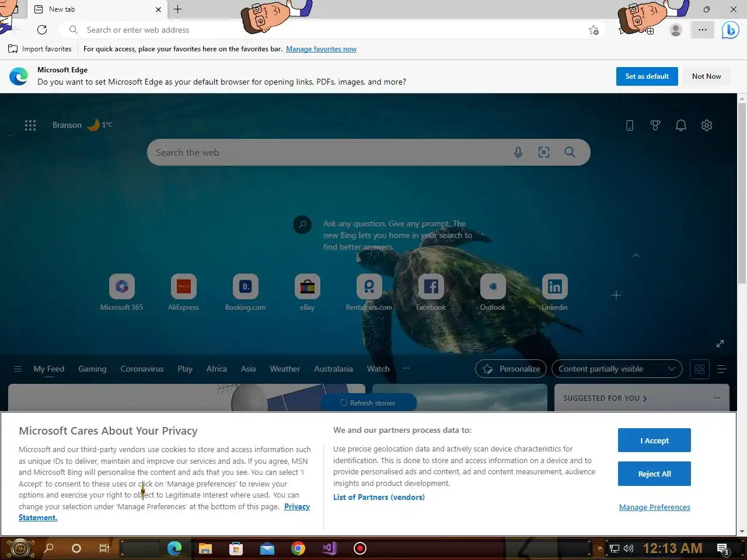Open the notifications bell icon
This screenshot has height=560, width=747.
point(681,125)
